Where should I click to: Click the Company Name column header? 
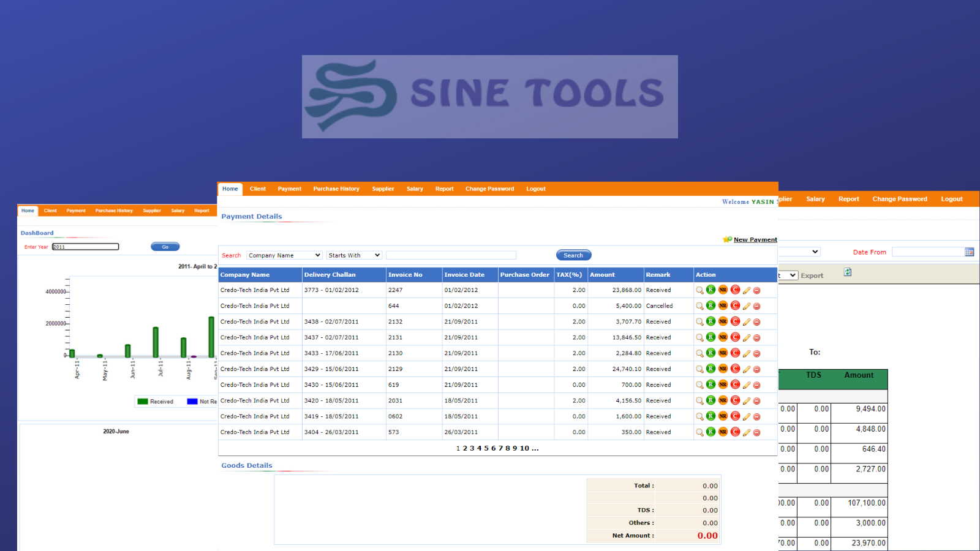[260, 275]
